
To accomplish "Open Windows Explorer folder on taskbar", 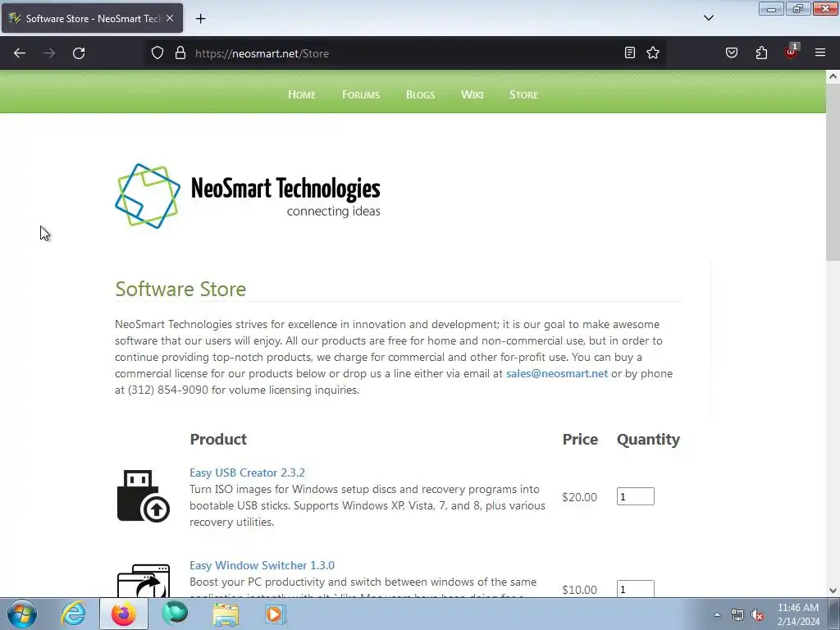I will pos(226,614).
